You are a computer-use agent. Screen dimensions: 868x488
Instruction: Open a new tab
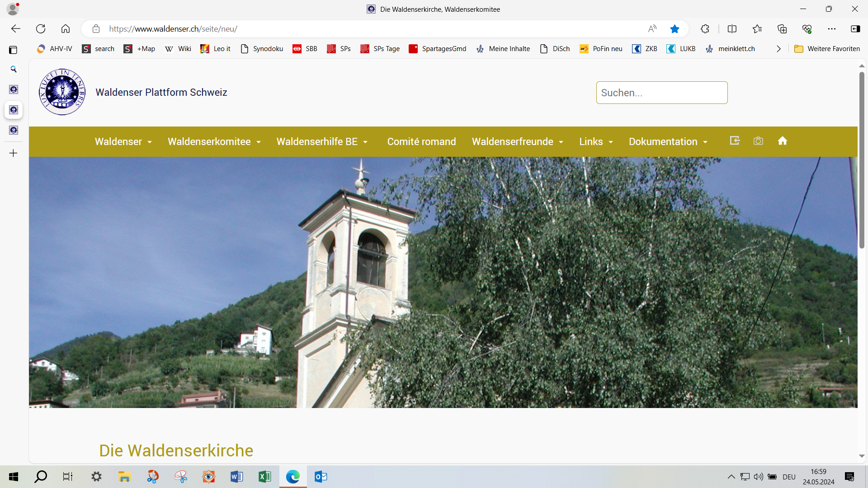[x=14, y=153]
